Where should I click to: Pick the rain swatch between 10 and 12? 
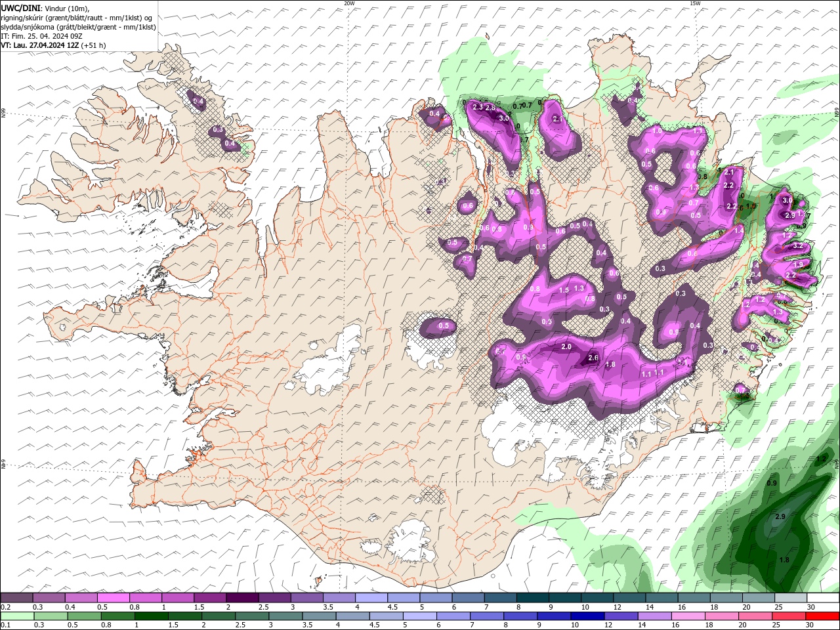586,616
